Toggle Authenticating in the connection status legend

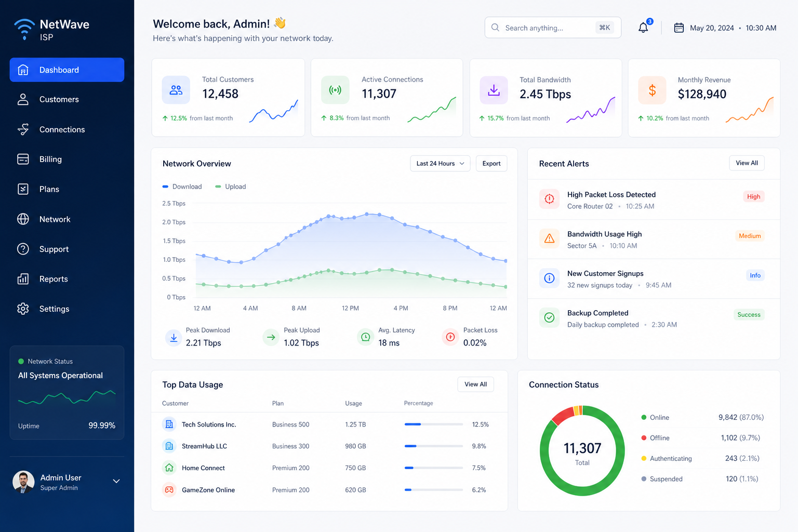click(x=667, y=458)
